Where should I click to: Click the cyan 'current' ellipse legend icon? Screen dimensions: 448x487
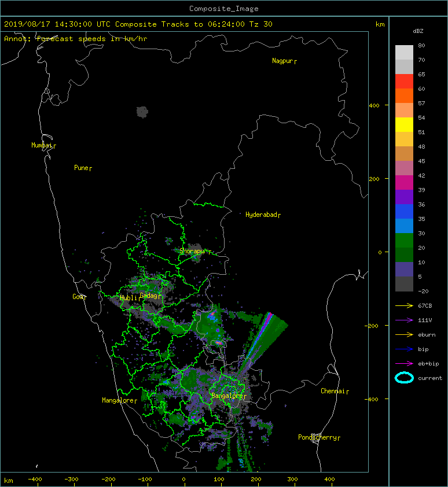pyautogui.click(x=404, y=378)
